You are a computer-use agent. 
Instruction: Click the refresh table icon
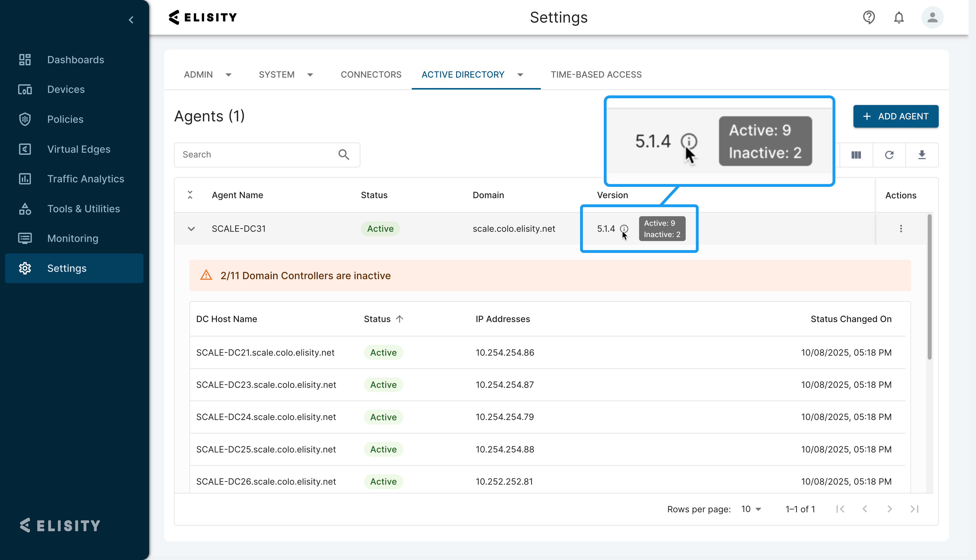coord(889,155)
